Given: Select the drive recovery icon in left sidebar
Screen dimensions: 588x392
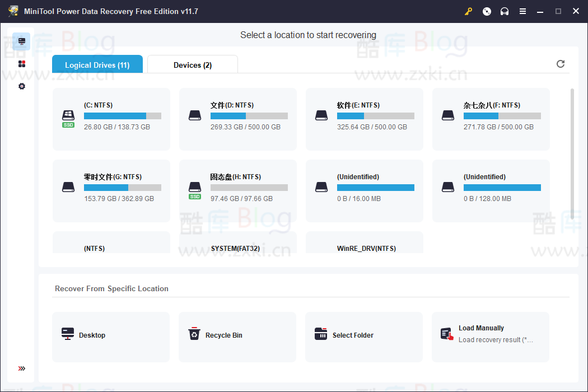Looking at the screenshot, I should (x=21, y=41).
